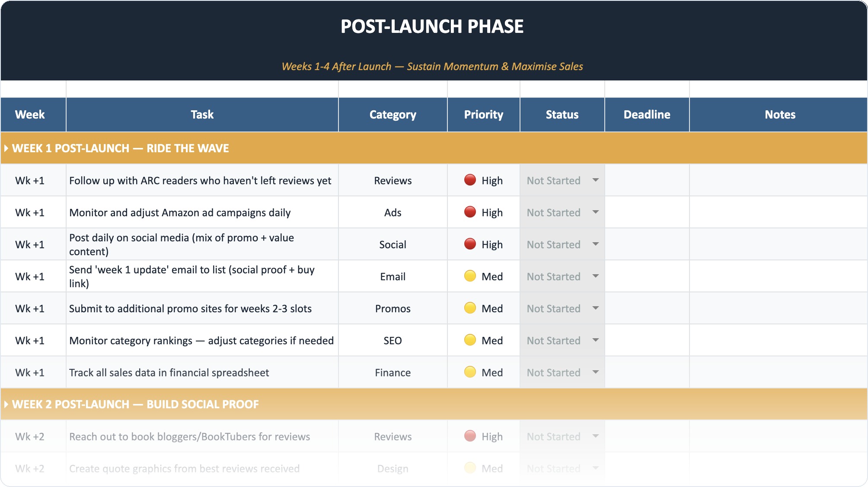Click the High priority icon for Amazon ad campaigns
This screenshot has width=868, height=487.
tap(471, 212)
